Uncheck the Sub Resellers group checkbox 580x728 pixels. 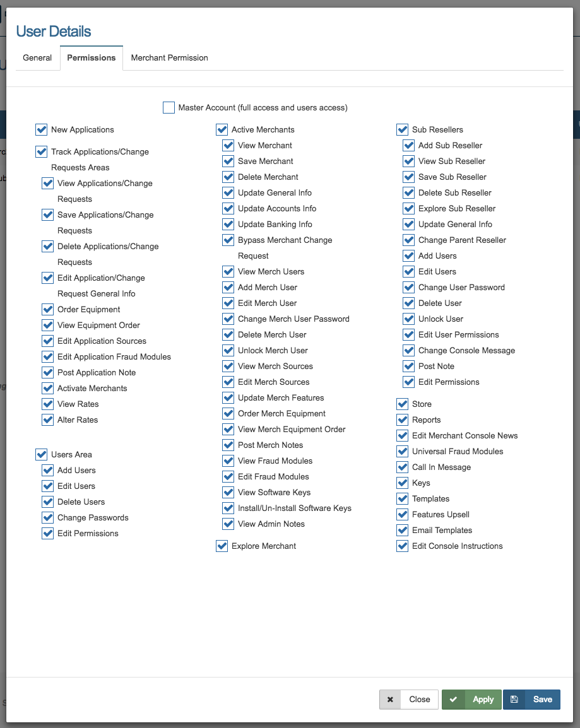tap(403, 130)
